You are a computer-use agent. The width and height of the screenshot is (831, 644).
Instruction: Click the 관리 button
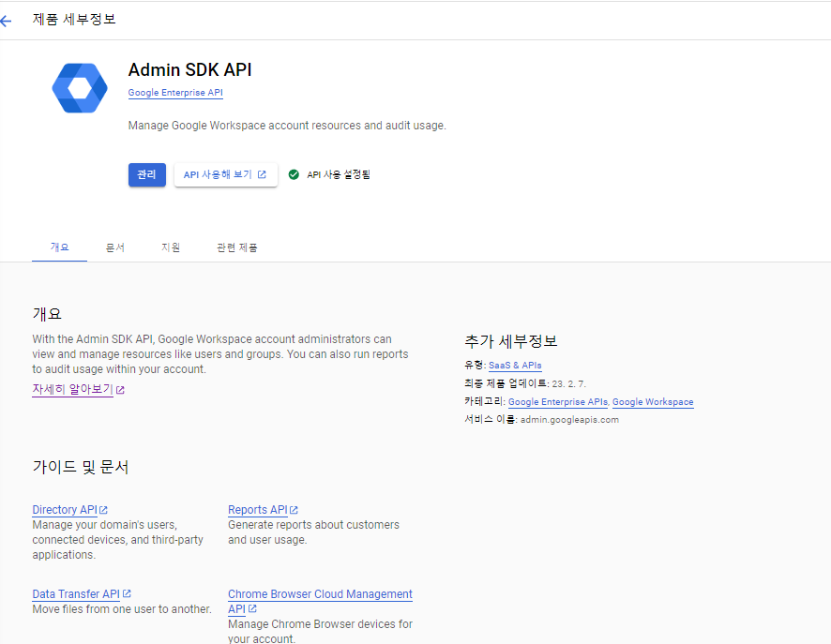click(147, 174)
